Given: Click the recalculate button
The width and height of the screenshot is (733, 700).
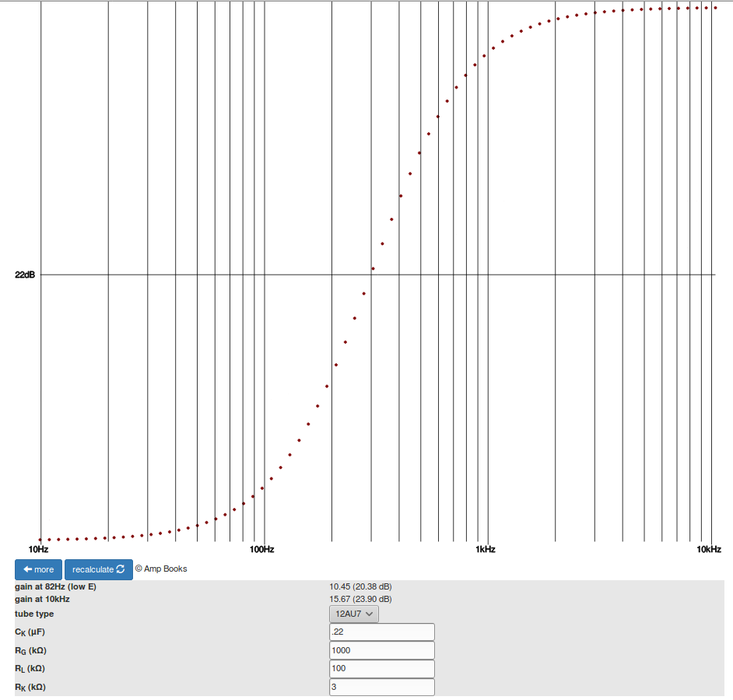Looking at the screenshot, I should point(99,569).
